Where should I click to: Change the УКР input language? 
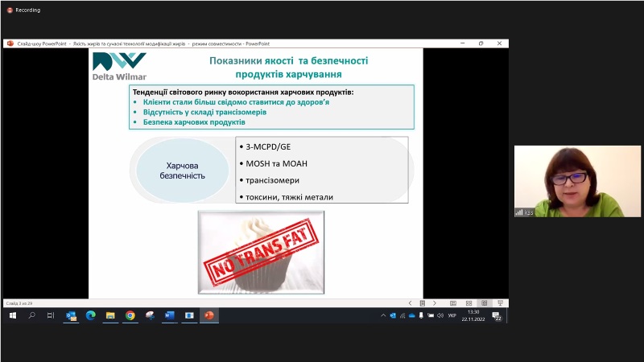[x=452, y=315]
